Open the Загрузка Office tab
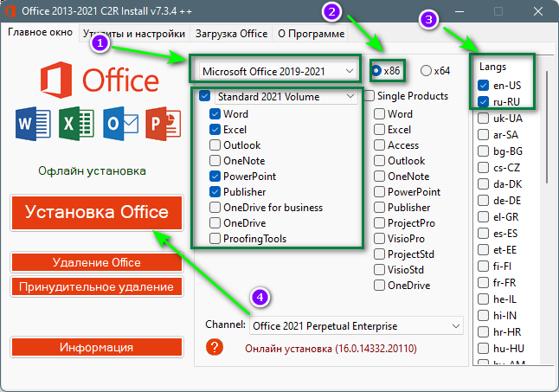 [x=231, y=34]
